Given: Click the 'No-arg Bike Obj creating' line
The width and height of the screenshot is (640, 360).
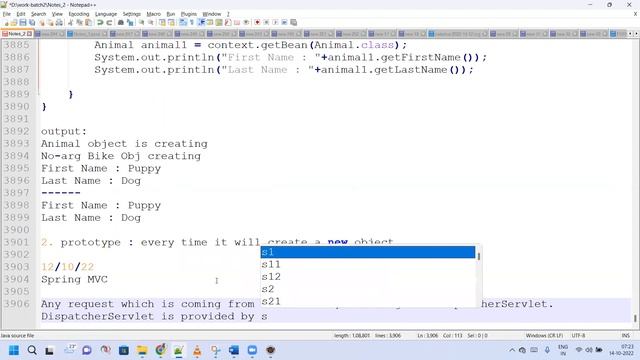Looking at the screenshot, I should click(121, 156).
